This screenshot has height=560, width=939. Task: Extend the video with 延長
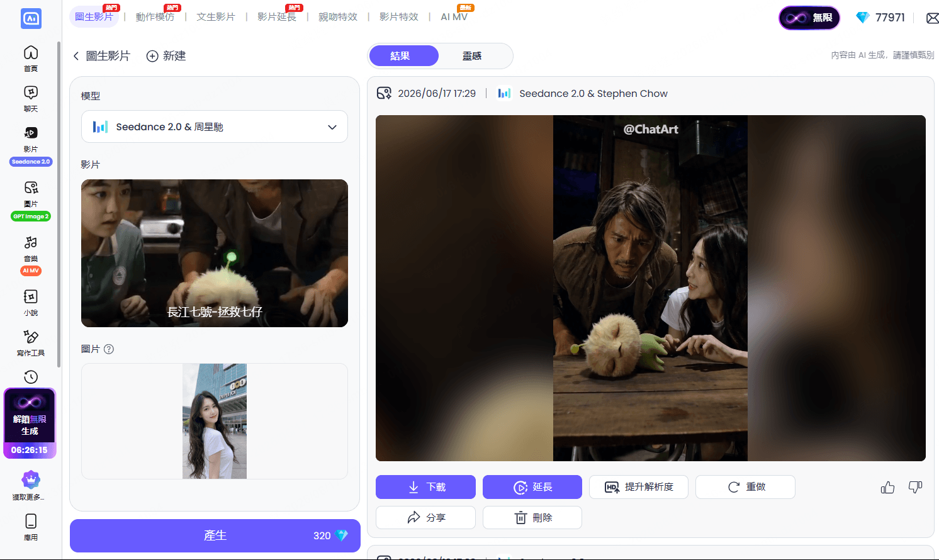pyautogui.click(x=532, y=487)
